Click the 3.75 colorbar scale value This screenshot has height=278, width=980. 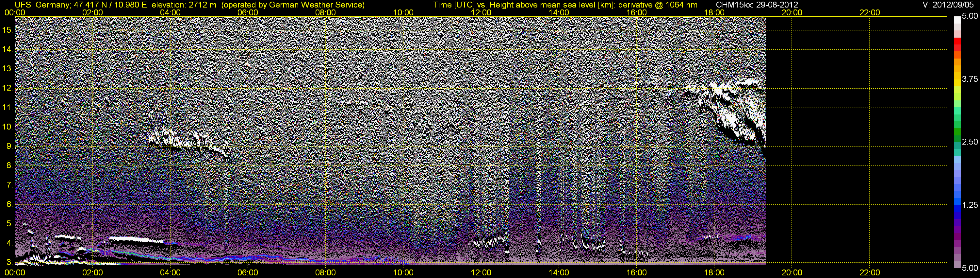(970, 79)
